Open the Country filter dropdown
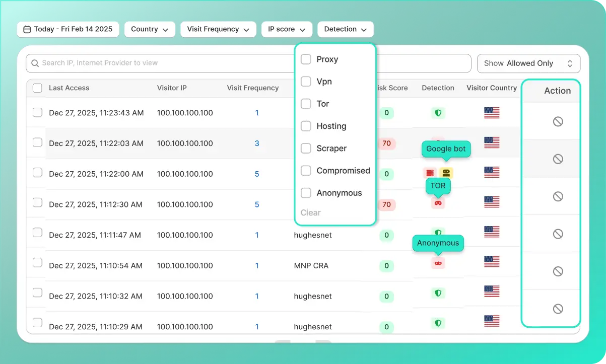 (x=150, y=29)
